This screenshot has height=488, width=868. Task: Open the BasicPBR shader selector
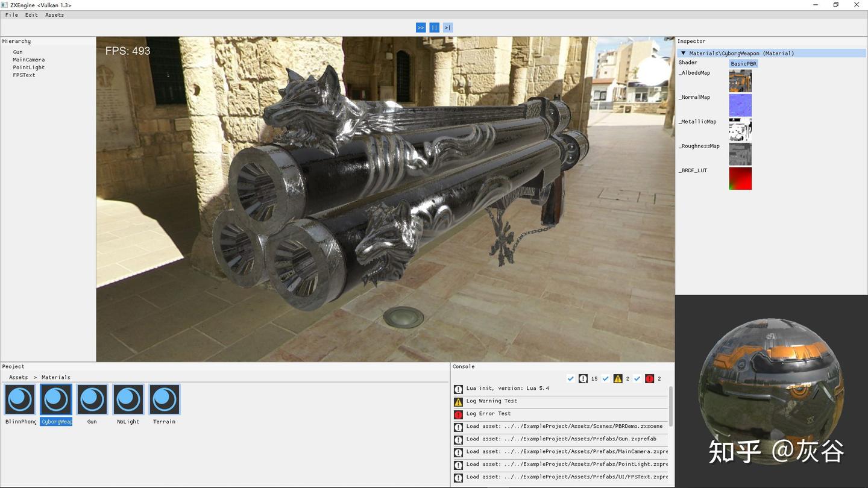point(742,63)
